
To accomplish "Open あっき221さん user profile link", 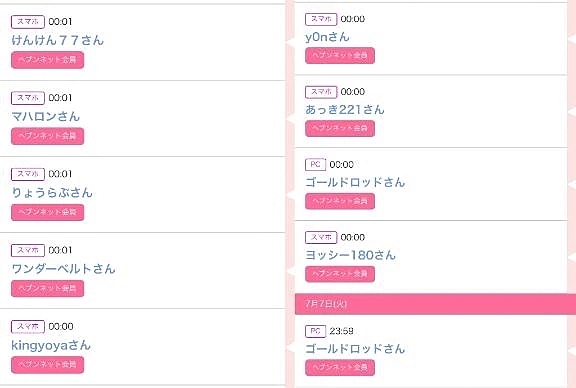I will (345, 109).
